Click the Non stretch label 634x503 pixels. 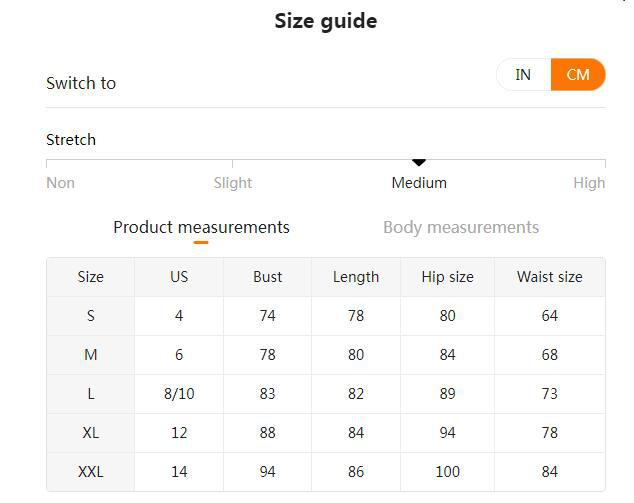point(60,183)
